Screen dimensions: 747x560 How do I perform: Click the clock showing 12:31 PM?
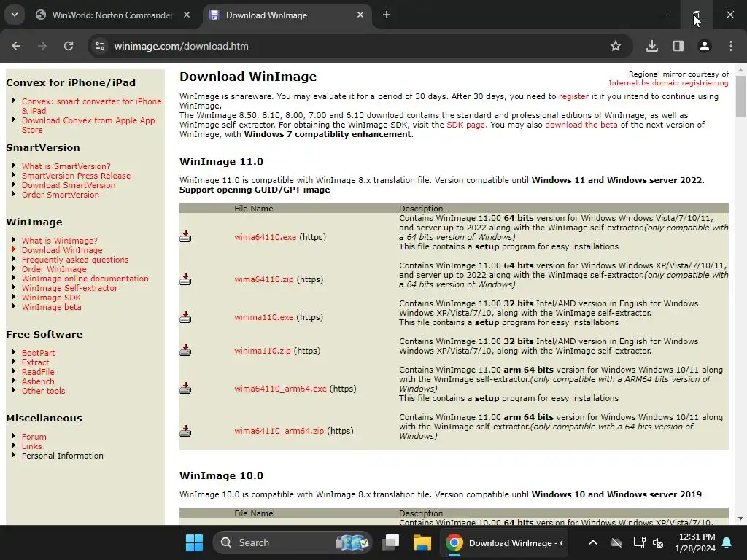697,537
